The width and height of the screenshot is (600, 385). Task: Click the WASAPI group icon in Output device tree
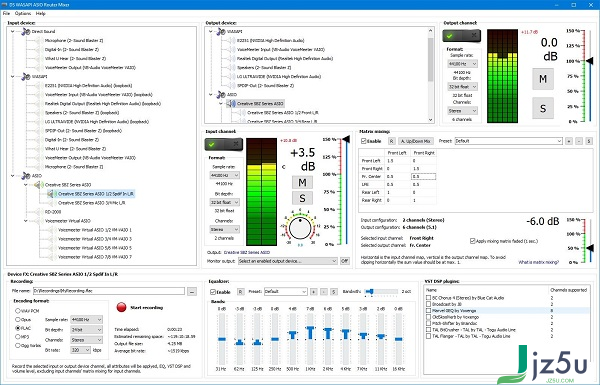[221, 31]
